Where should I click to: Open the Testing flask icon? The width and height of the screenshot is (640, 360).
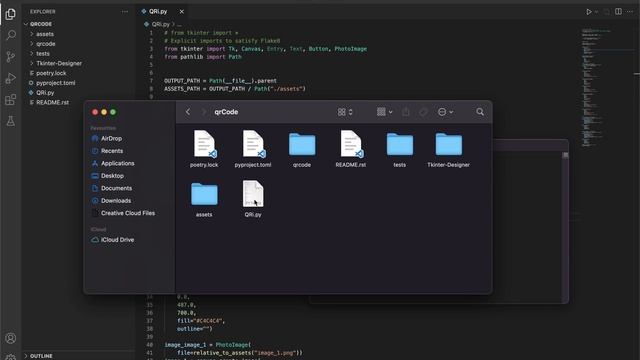11,121
